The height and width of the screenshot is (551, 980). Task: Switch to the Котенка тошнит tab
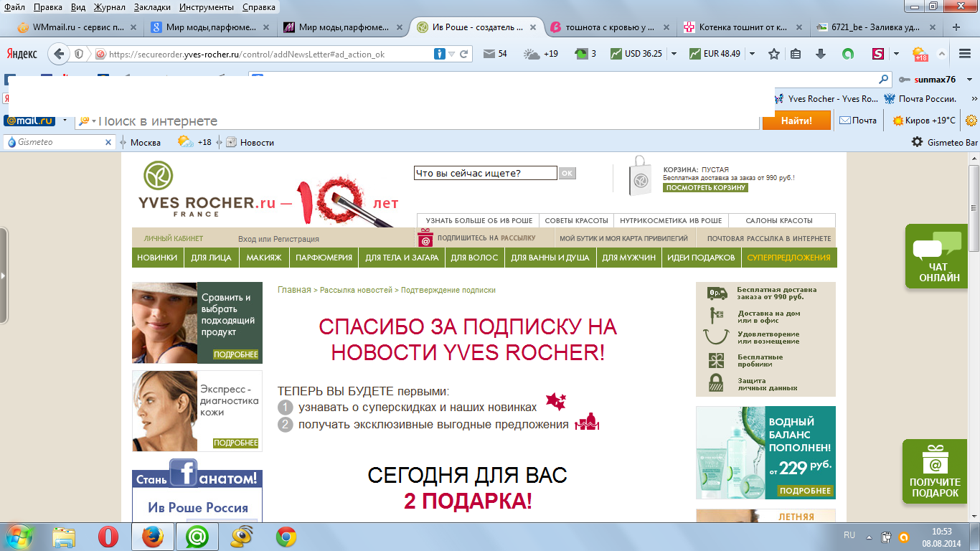point(743,27)
